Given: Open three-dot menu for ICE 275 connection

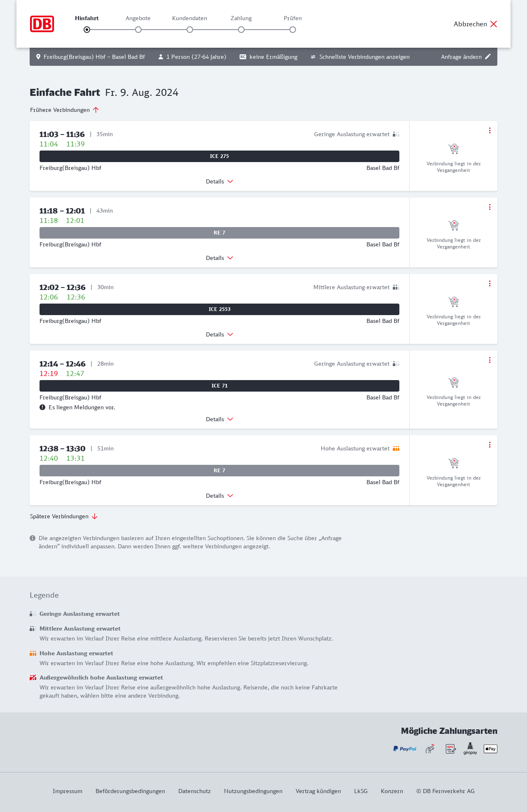Looking at the screenshot, I should (490, 130).
